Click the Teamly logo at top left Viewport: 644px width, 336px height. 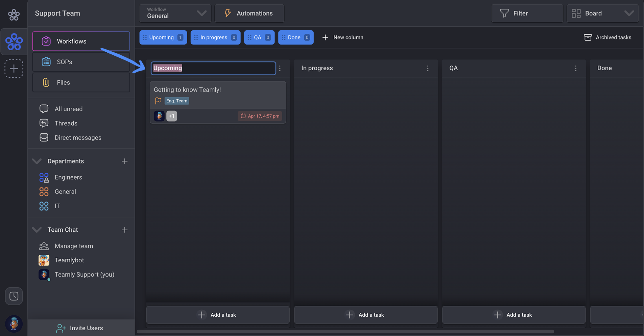14,15
